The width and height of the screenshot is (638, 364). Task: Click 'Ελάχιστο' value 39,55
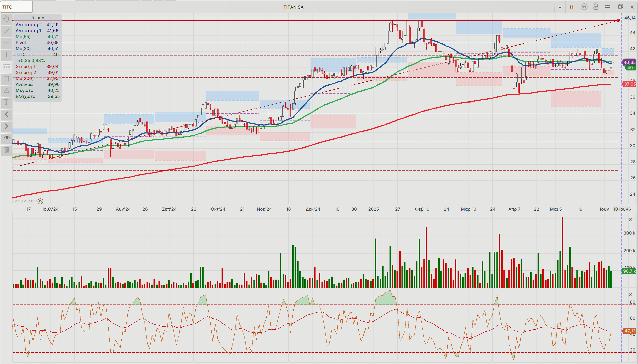[53, 96]
